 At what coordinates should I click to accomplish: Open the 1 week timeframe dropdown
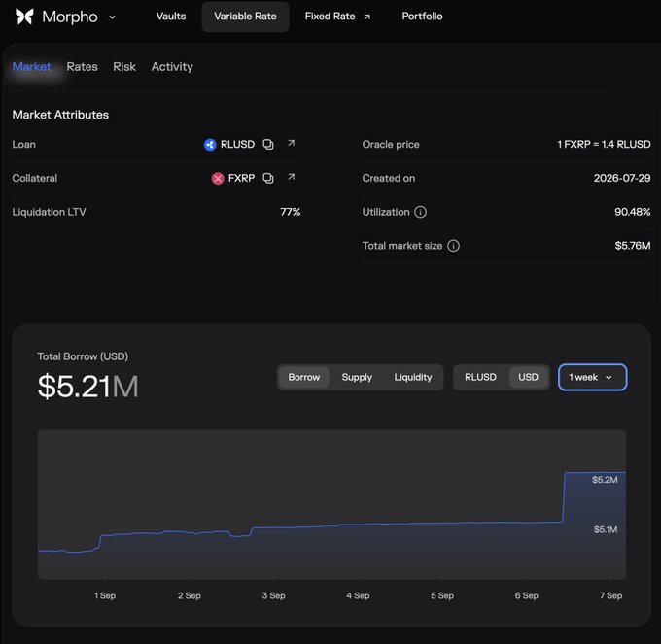pos(592,377)
